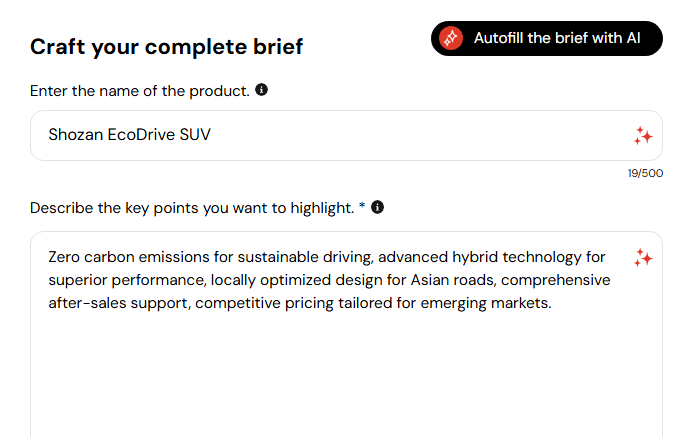Open the info icon next to the key points label
The width and height of the screenshot is (693, 437).
point(377,207)
